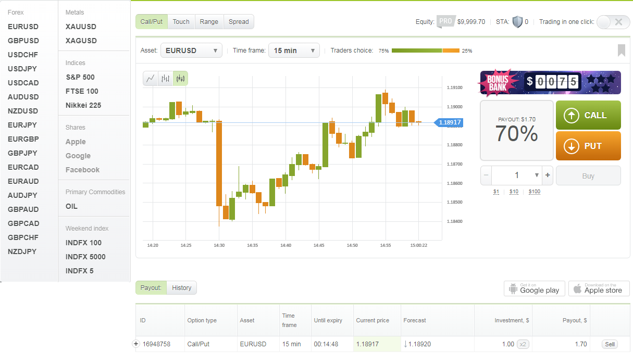Click the plus icon beside ID 16948758
Screen dimensions: 633x364
coord(136,344)
